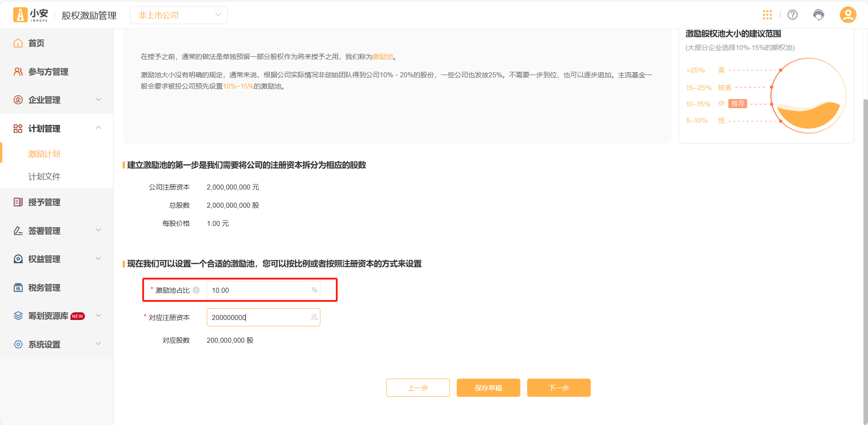Click the 计划管理 grid icon
The width and height of the screenshot is (868, 425).
point(18,129)
